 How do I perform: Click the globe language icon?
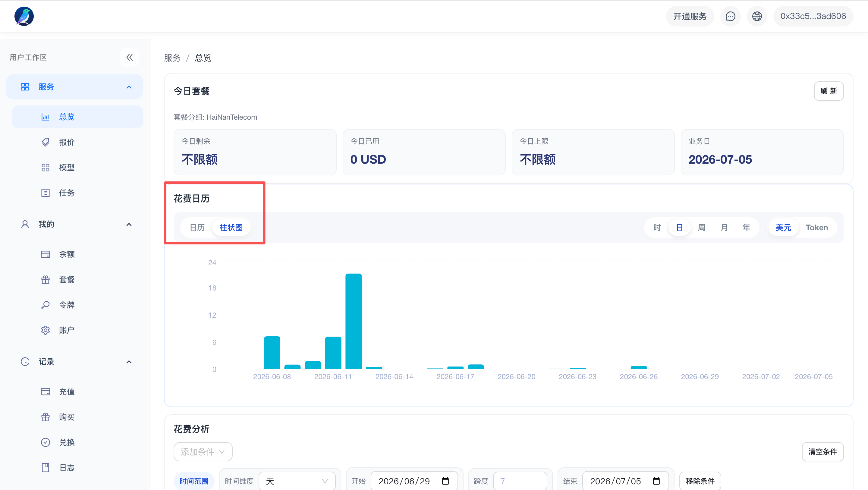click(757, 16)
